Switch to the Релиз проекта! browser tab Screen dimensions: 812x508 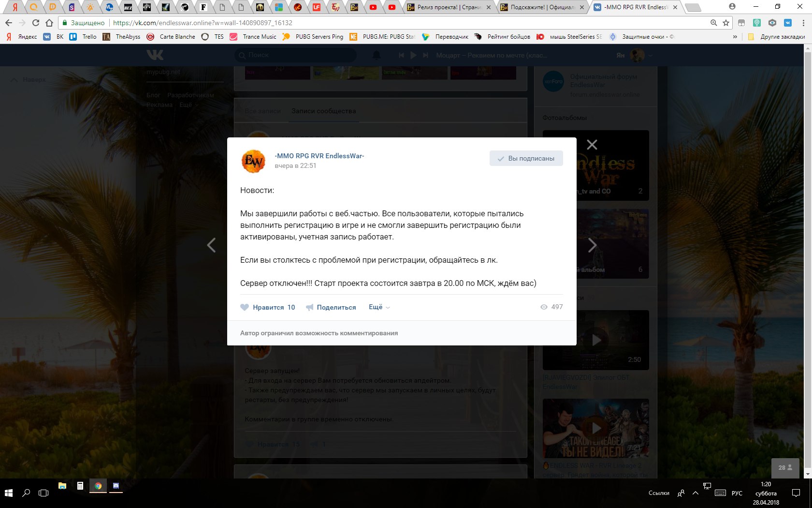click(x=448, y=7)
